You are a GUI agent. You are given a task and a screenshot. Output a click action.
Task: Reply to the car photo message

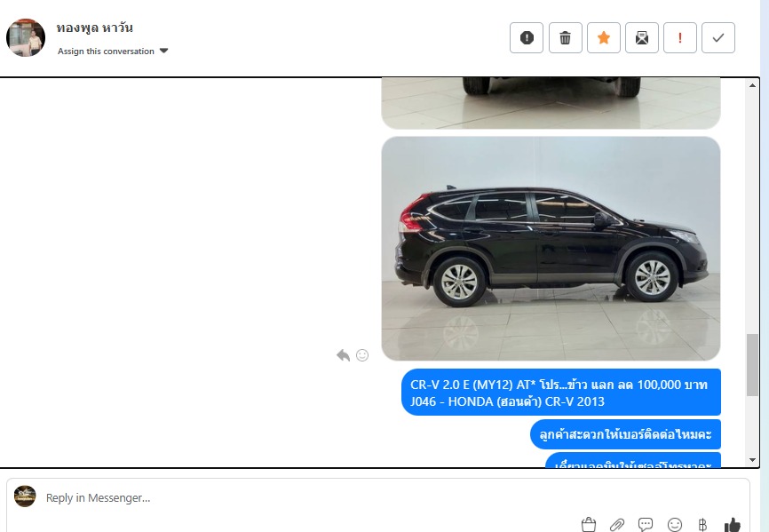point(343,355)
